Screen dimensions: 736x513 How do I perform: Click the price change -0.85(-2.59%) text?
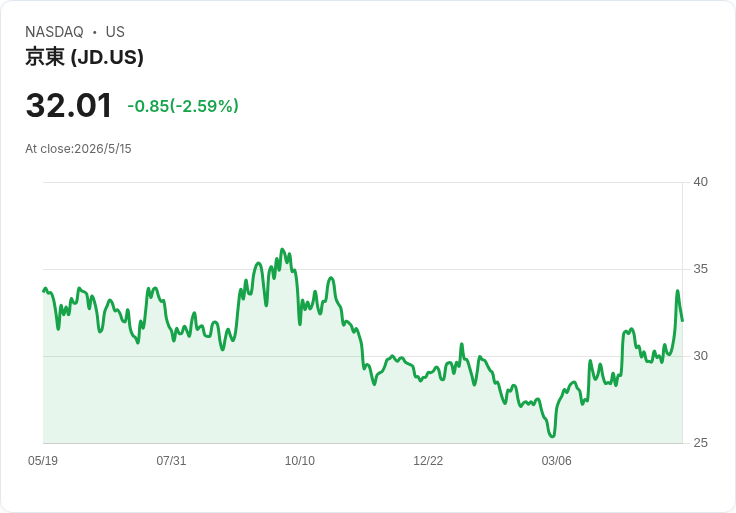tap(183, 106)
